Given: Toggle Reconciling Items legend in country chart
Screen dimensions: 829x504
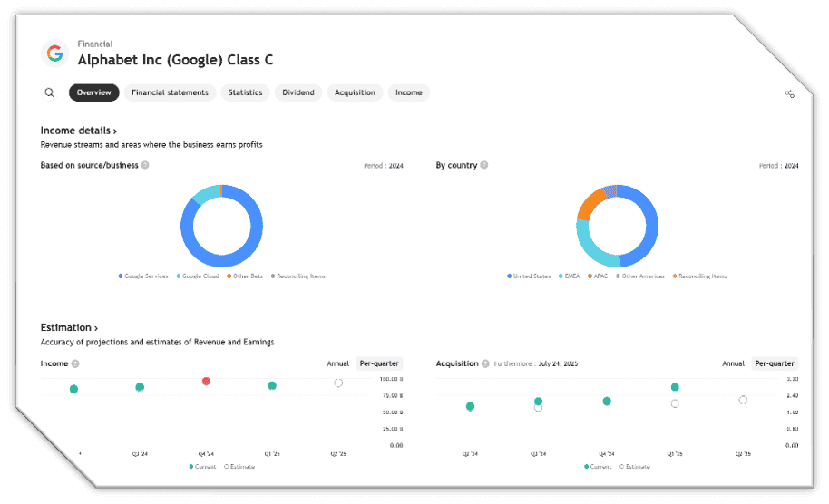Looking at the screenshot, I should point(700,276).
